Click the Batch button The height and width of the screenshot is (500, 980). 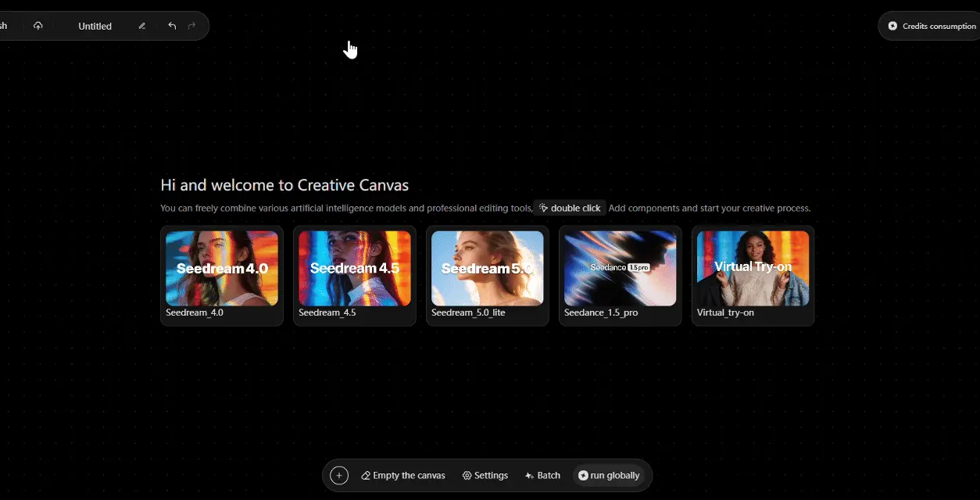(543, 475)
